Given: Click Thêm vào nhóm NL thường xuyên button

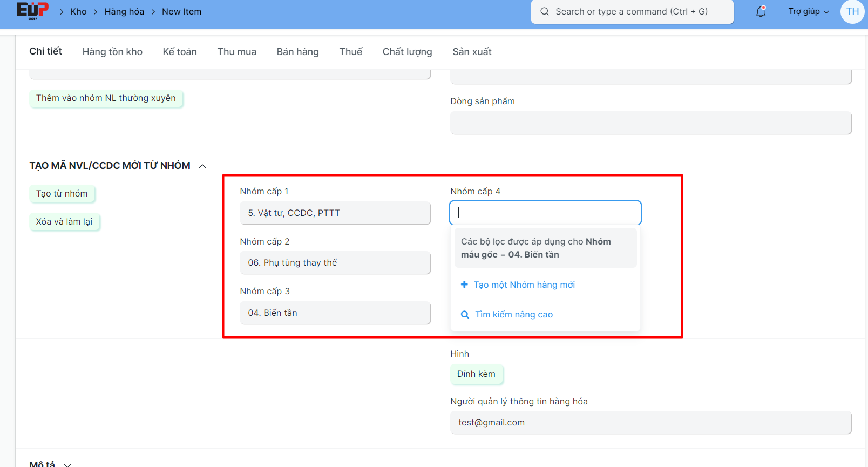Looking at the screenshot, I should click(106, 98).
